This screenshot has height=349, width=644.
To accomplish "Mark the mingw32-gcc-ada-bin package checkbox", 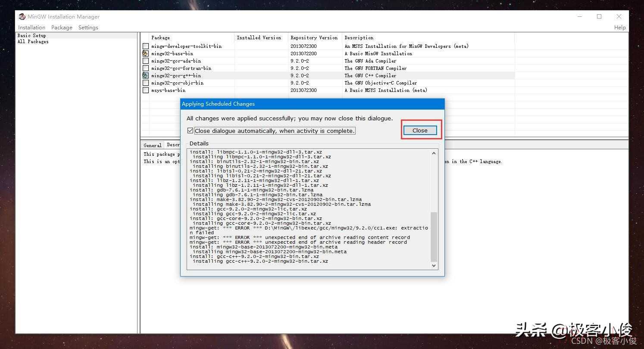I will 145,61.
